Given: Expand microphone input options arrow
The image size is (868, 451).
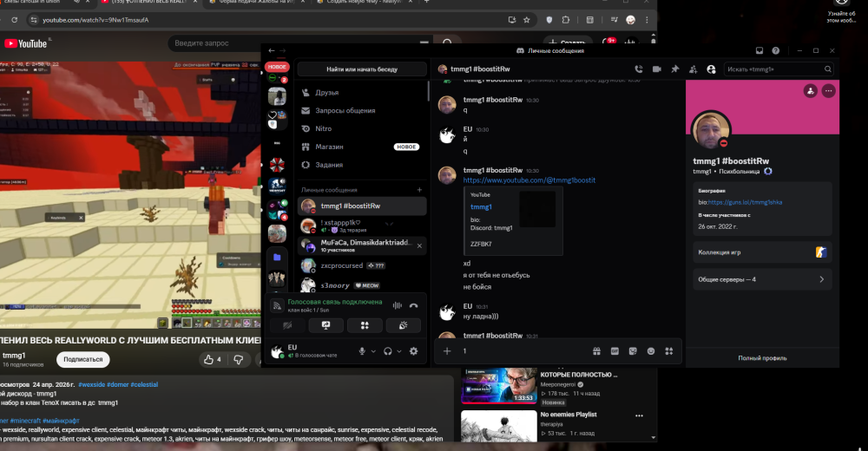Looking at the screenshot, I should coord(373,351).
